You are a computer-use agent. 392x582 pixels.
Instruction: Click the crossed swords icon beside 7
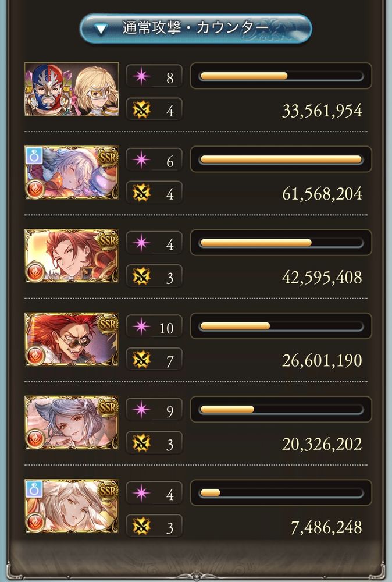pyautogui.click(x=141, y=360)
